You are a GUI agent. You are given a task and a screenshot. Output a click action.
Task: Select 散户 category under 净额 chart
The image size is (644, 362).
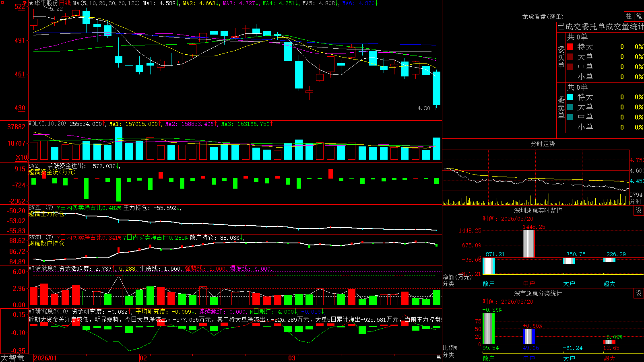click(x=489, y=284)
